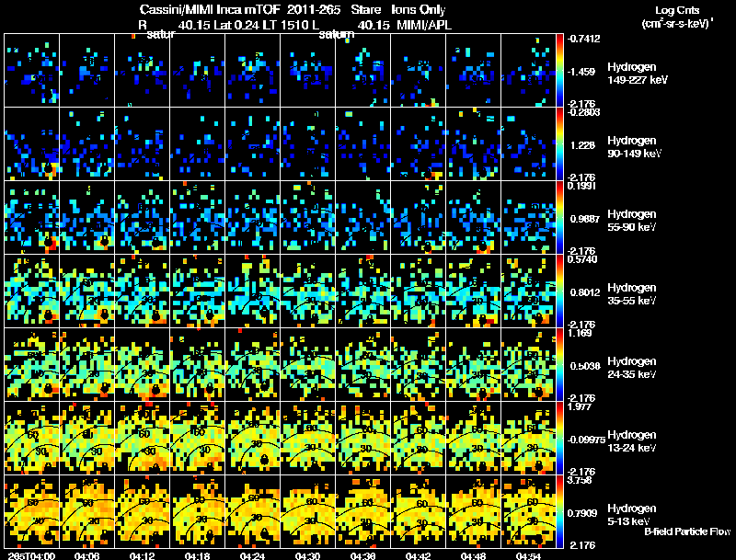Click the Hydrogen 35-55 keV row label
The height and width of the screenshot is (560, 736).
(631, 294)
